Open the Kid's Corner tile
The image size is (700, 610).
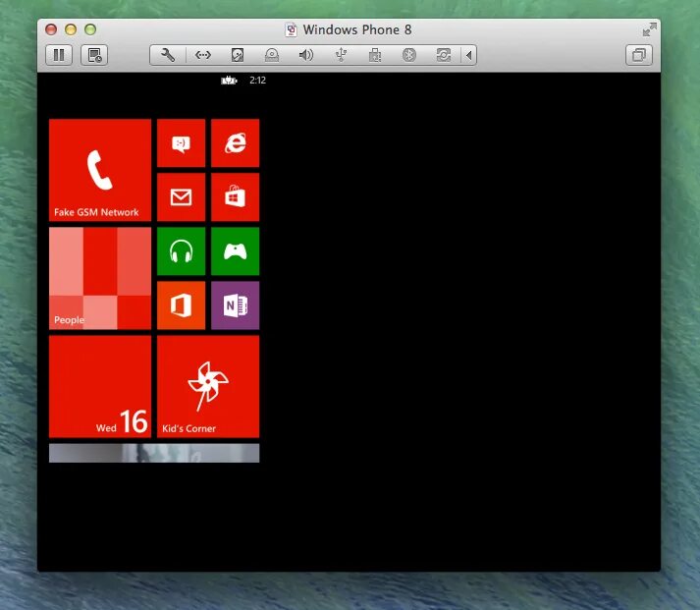[208, 387]
